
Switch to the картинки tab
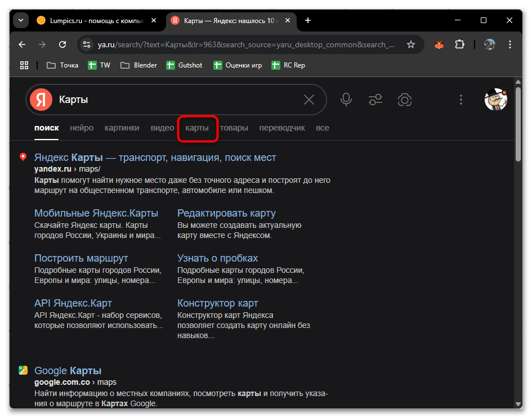point(122,128)
